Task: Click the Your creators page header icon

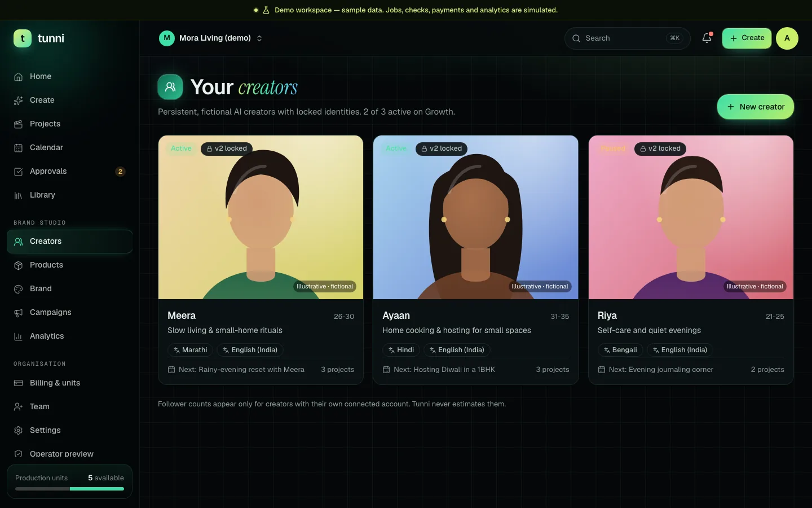Action: 170,87
